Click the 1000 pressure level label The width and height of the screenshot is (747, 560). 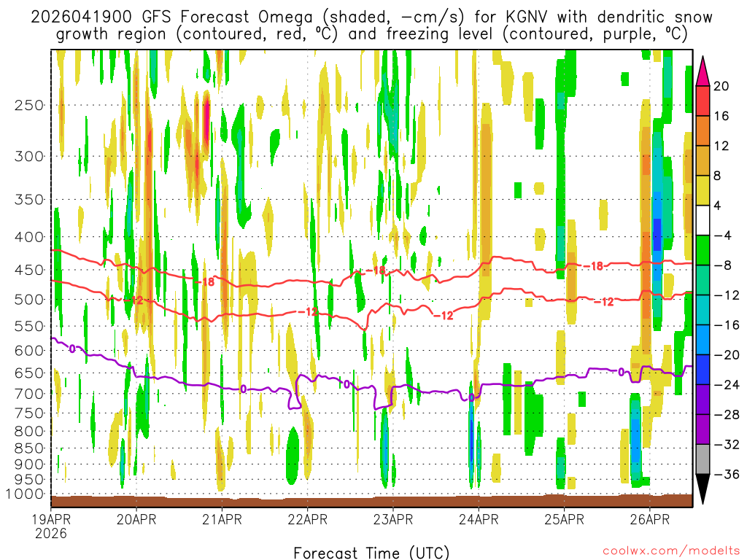tap(25, 494)
